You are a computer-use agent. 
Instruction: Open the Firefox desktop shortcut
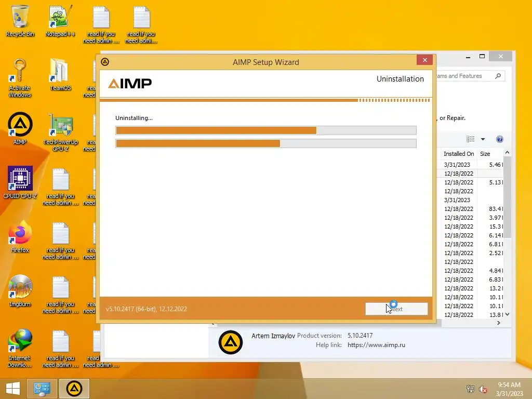click(x=20, y=236)
